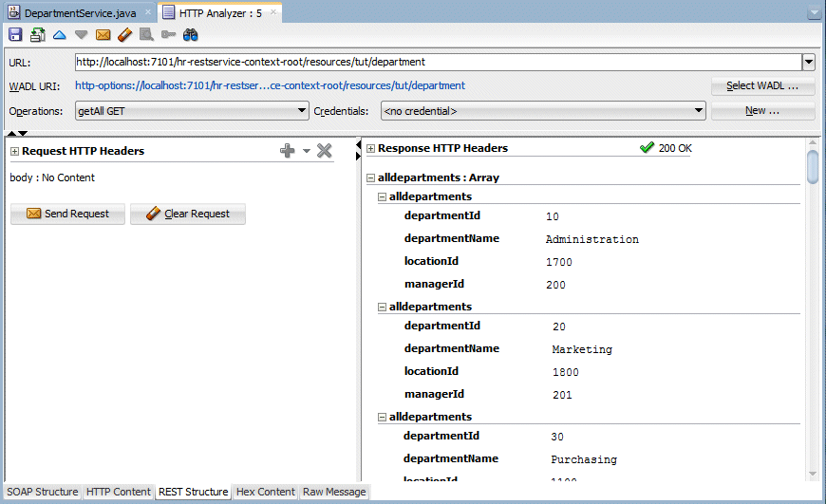Select the REST Structure tab
The height and width of the screenshot is (504, 826).
[x=194, y=492]
